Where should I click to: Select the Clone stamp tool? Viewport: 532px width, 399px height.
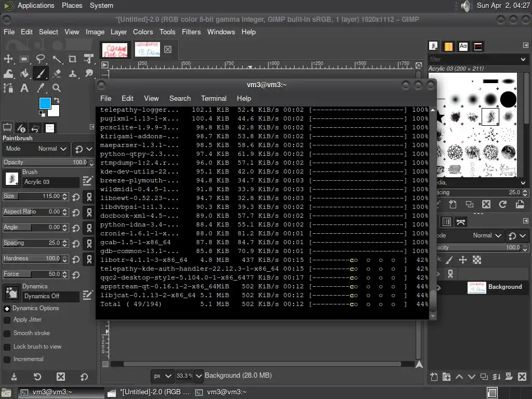pyautogui.click(x=73, y=73)
